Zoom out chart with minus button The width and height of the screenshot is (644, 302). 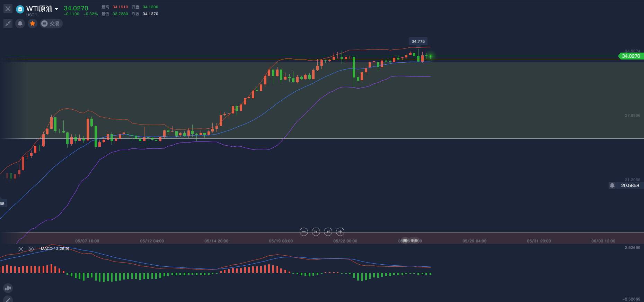pyautogui.click(x=304, y=232)
